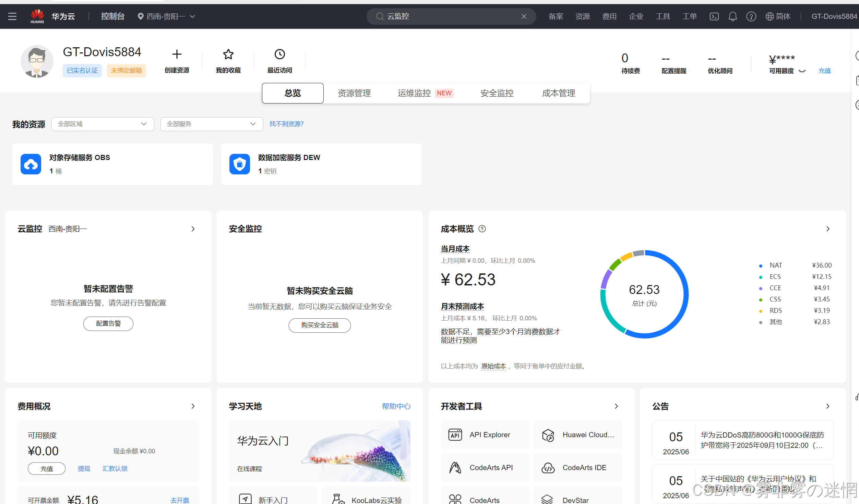
Task: Switch to the 资源管理 tab
Action: coord(354,93)
